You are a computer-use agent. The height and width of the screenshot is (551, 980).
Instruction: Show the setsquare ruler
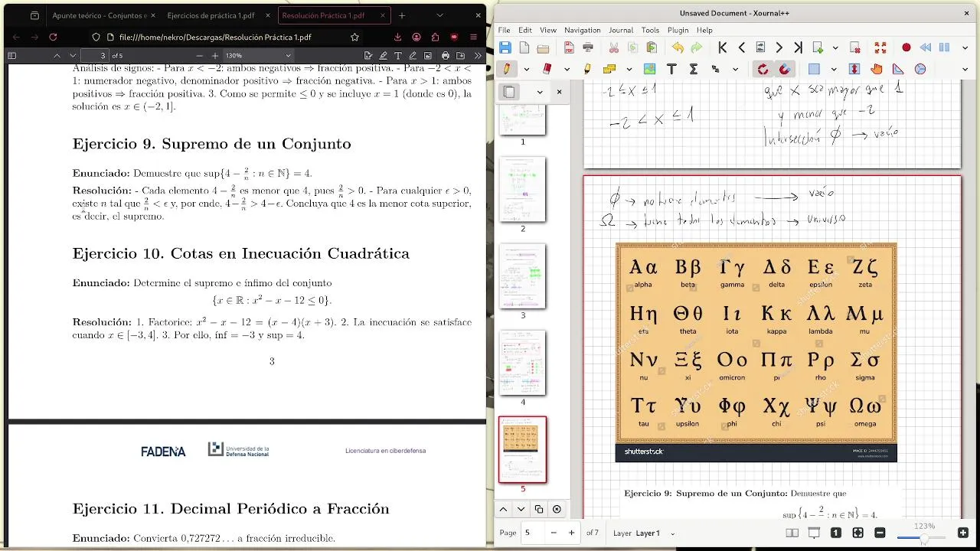point(898,69)
